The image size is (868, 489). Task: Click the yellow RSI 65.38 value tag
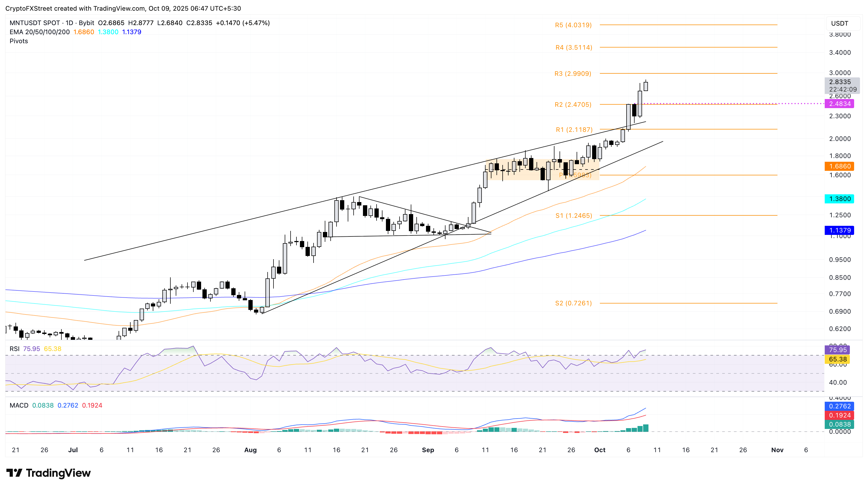[837, 359]
